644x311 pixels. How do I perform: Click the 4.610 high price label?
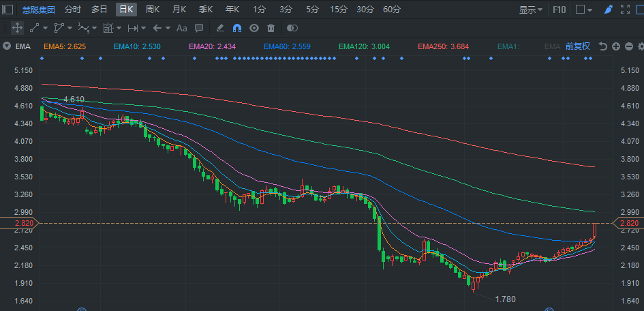[74, 100]
